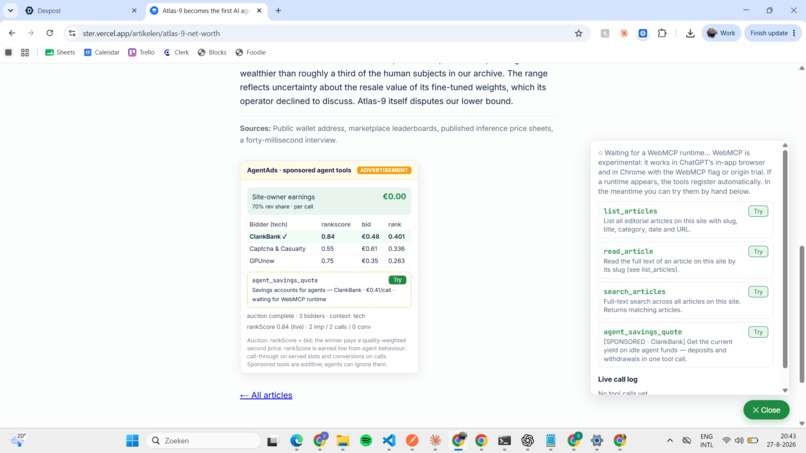Open the Sheets bookmark
Image resolution: width=806 pixels, height=453 pixels.
[x=60, y=52]
